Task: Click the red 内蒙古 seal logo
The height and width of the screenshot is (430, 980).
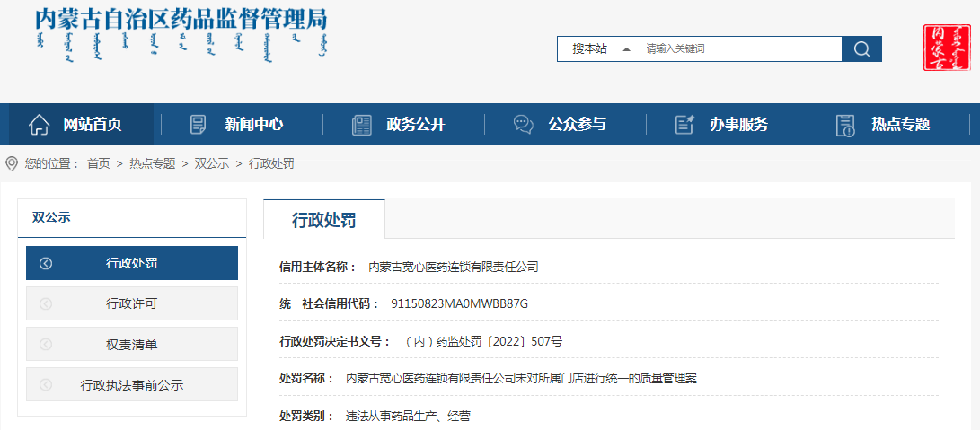Action: tap(947, 48)
